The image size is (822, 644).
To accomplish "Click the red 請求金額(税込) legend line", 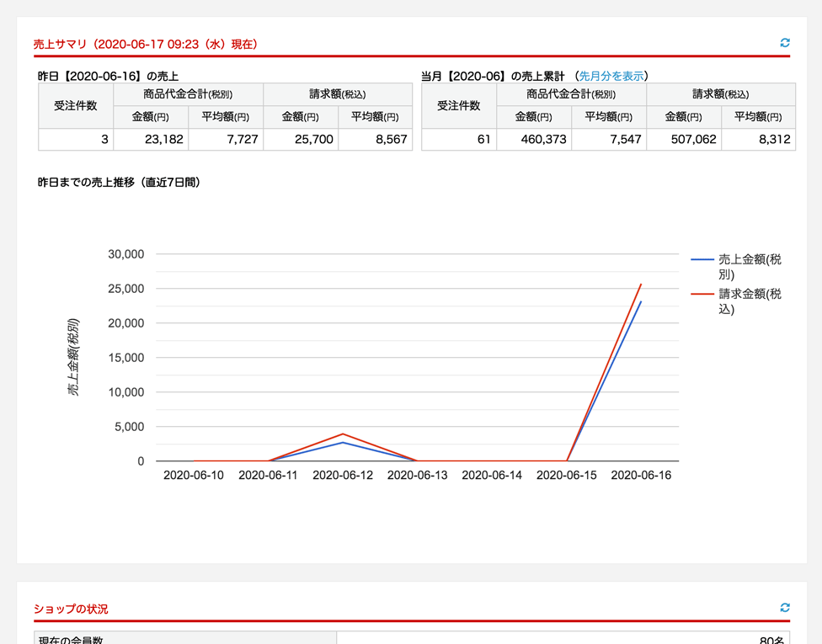I will (702, 294).
